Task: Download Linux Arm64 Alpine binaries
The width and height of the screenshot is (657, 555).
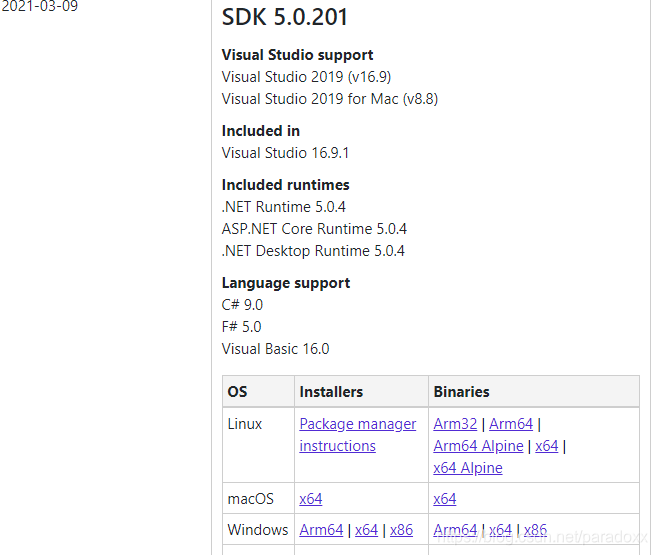Action: (x=478, y=446)
